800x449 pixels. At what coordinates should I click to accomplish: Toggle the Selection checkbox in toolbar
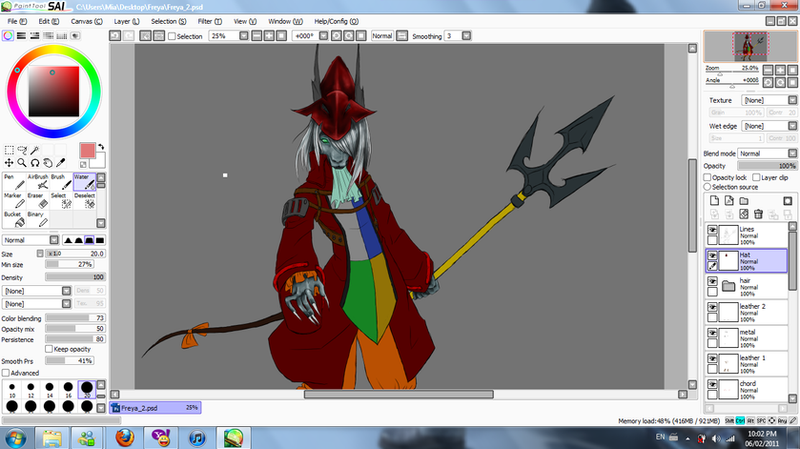pos(172,36)
